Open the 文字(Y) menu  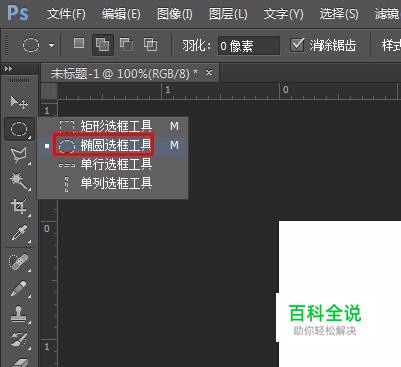pyautogui.click(x=283, y=14)
